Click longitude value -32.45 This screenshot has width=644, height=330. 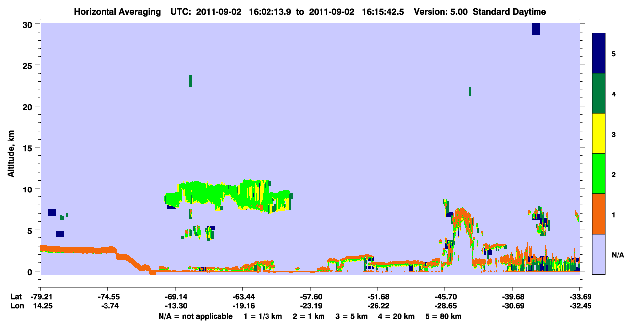click(580, 306)
